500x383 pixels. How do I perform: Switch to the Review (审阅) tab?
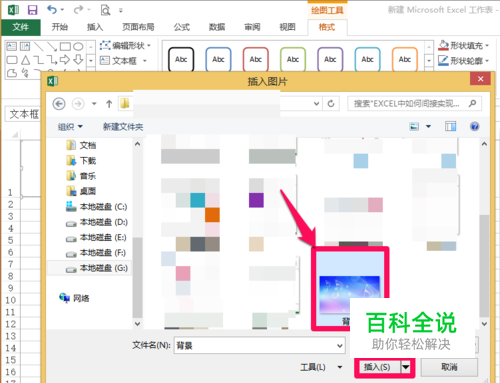pos(252,27)
